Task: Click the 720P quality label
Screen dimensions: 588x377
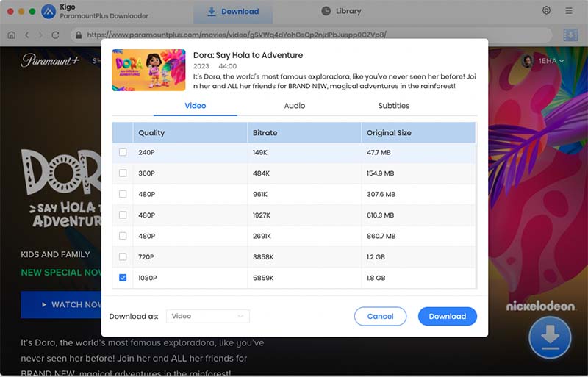Action: click(146, 257)
